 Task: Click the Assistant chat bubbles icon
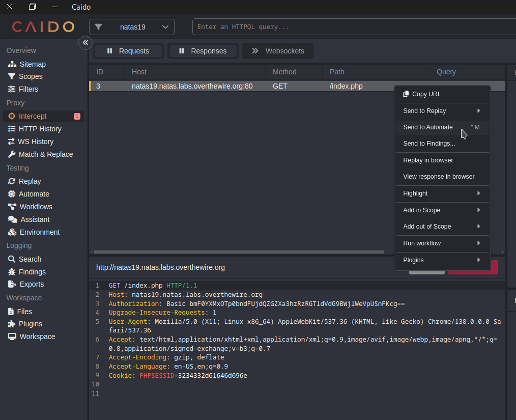12,219
